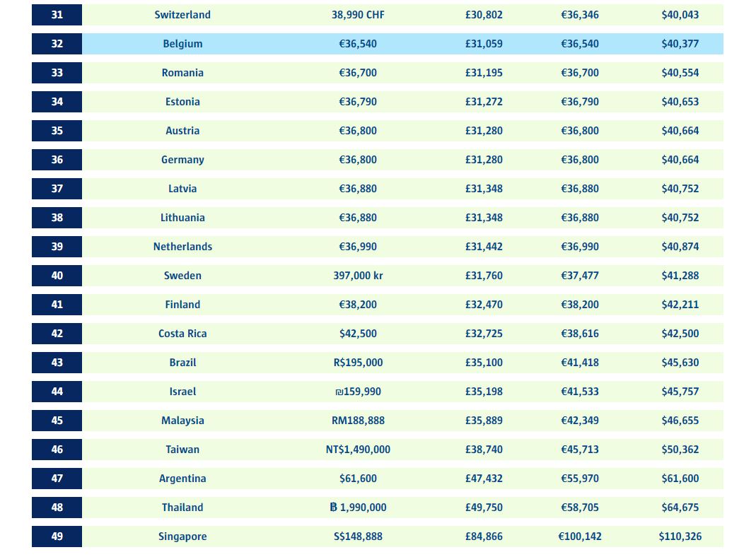Select Malaysia's RM188,888 price
Viewport: 756px width, 557px height.
click(x=358, y=421)
